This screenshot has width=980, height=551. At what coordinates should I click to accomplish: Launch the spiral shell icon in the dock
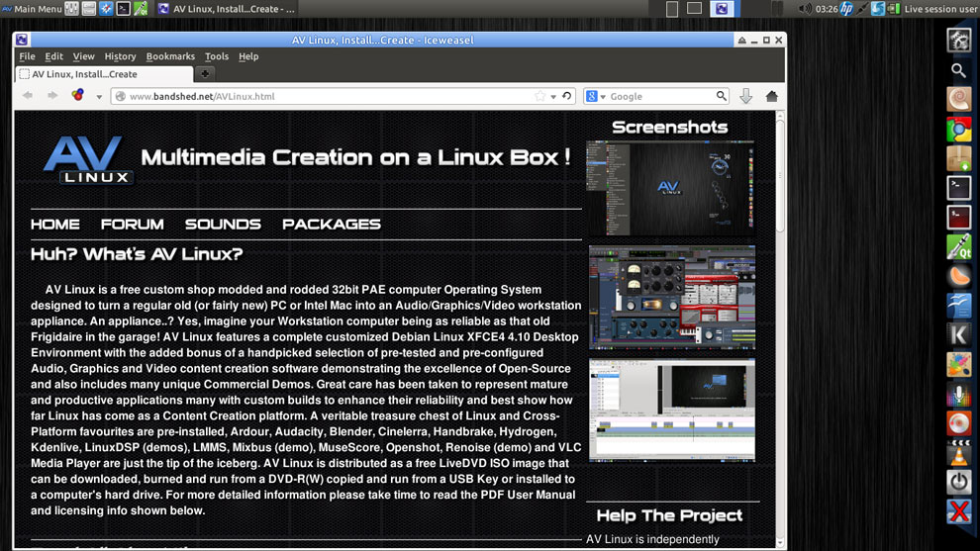(x=959, y=99)
